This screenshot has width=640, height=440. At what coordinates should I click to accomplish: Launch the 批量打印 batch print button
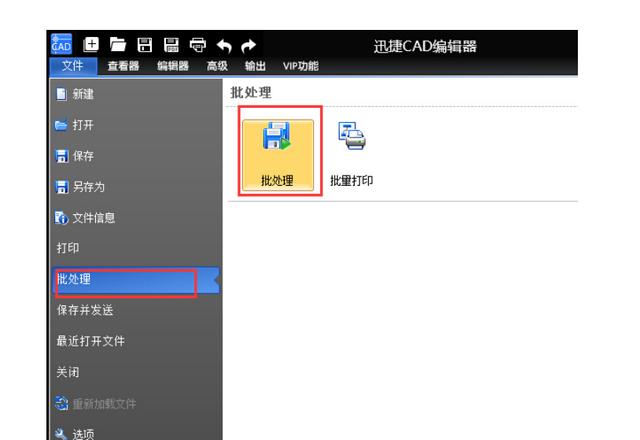351,155
